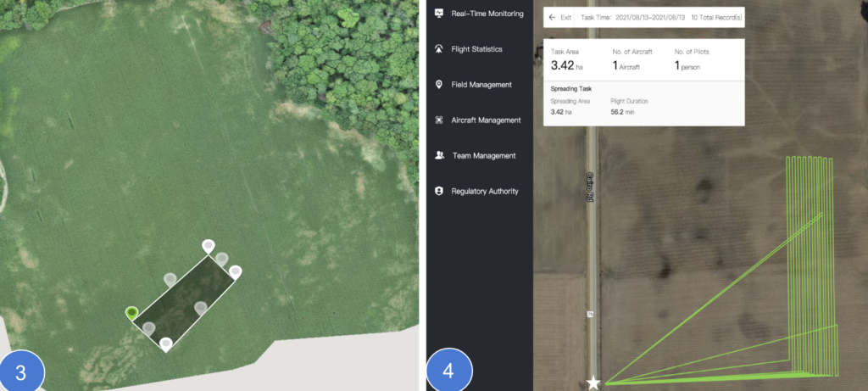Open the Real-Time Monitoring menu item
The height and width of the screenshot is (391, 868).
click(487, 14)
